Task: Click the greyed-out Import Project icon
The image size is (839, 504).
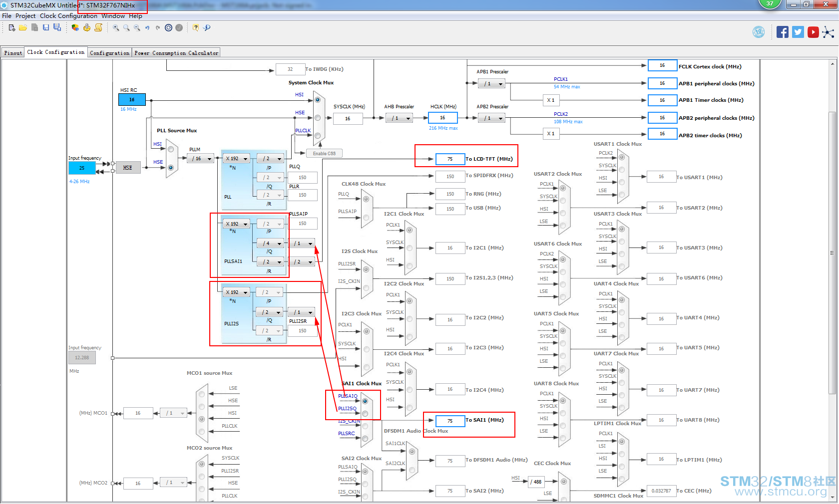Action: [x=34, y=28]
